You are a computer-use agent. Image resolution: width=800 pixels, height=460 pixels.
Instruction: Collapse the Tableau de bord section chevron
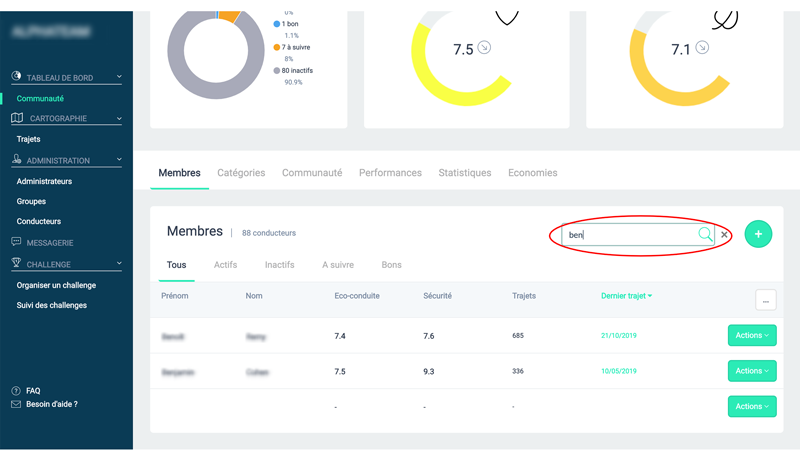pos(119,77)
